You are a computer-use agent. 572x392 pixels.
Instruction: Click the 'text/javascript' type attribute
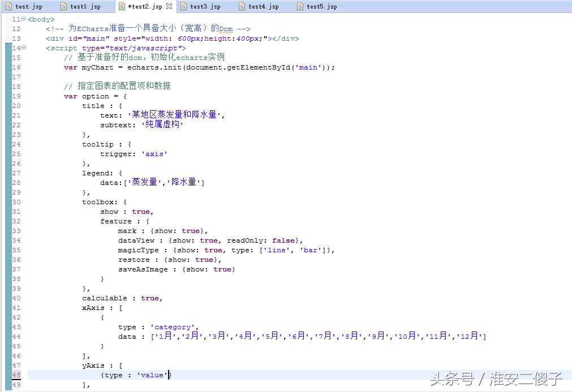click(132, 48)
